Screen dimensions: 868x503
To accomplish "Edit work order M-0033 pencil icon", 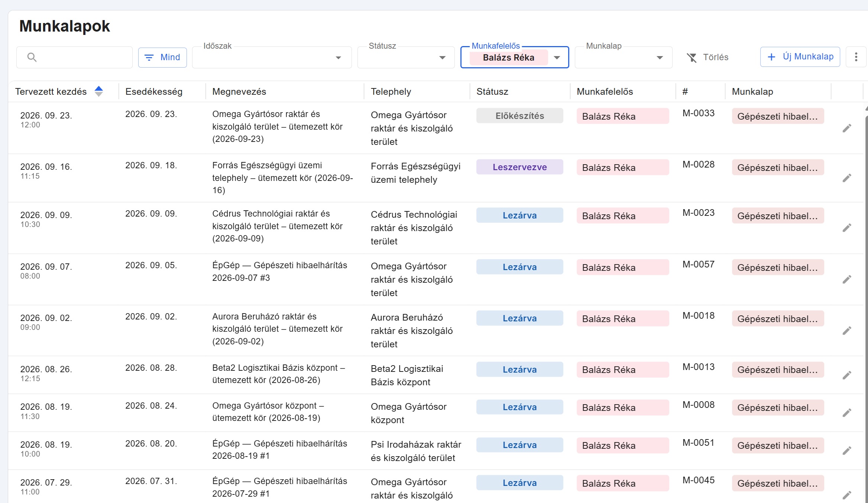I will click(847, 129).
